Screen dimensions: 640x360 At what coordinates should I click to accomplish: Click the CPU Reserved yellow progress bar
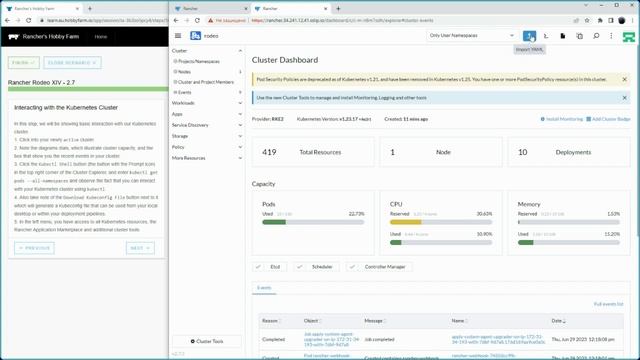[441, 222]
